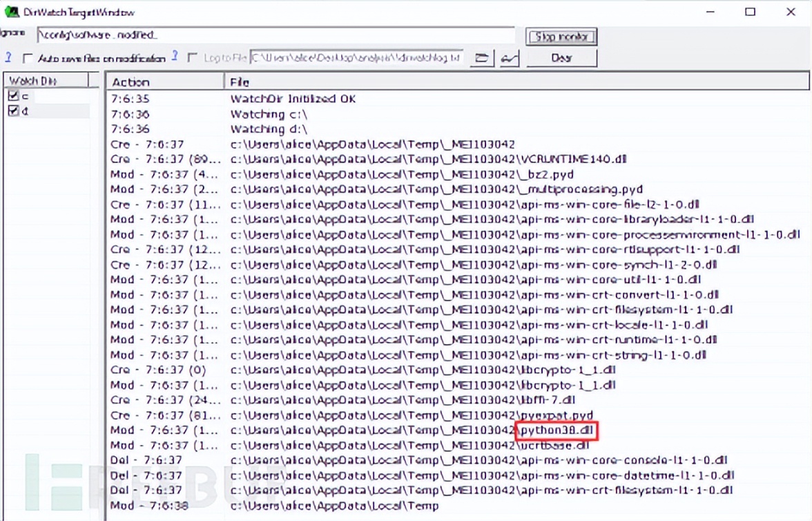Select the libffi-7.dll created row
Screen dimensions: 812x521
[458, 400]
